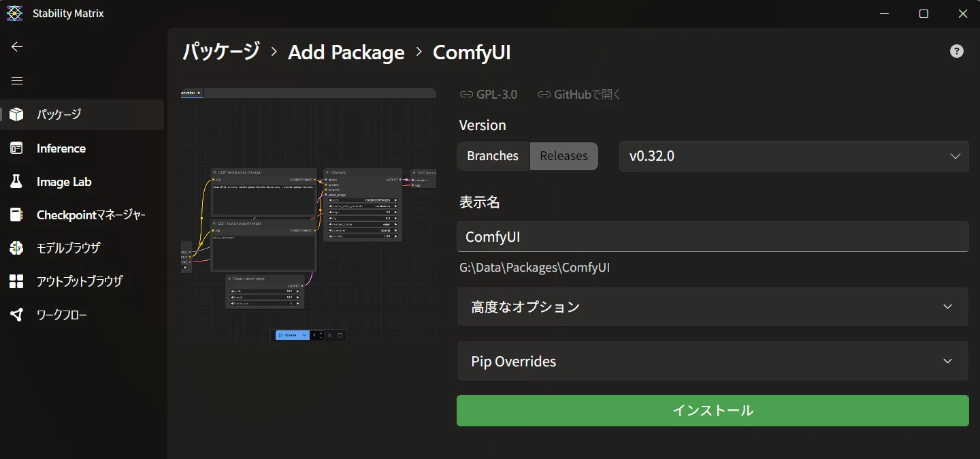Click the Image Lab flask icon
The width and height of the screenshot is (980, 459).
pyautogui.click(x=16, y=181)
